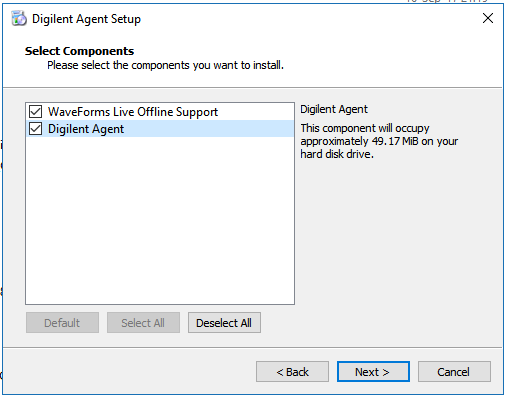Click the greyed-out Select All button
The height and width of the screenshot is (399, 507).
[143, 322]
